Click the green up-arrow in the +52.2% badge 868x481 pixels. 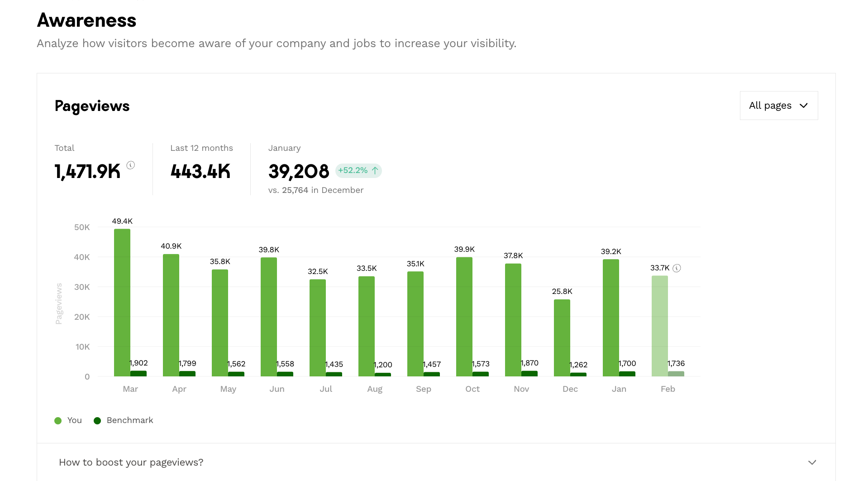pos(375,171)
